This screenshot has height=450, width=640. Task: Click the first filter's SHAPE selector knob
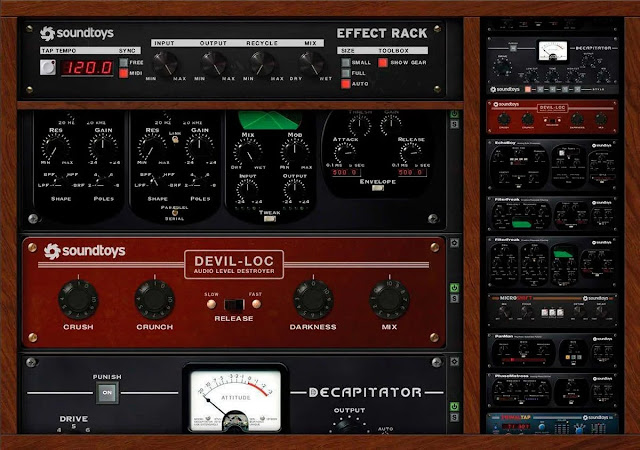click(x=61, y=180)
